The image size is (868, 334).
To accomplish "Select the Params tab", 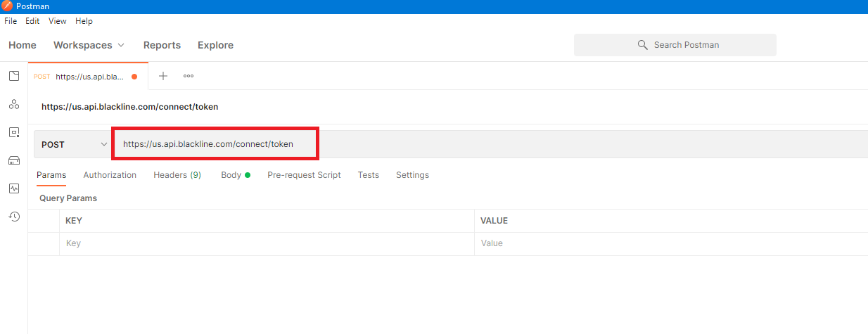I will coord(51,175).
